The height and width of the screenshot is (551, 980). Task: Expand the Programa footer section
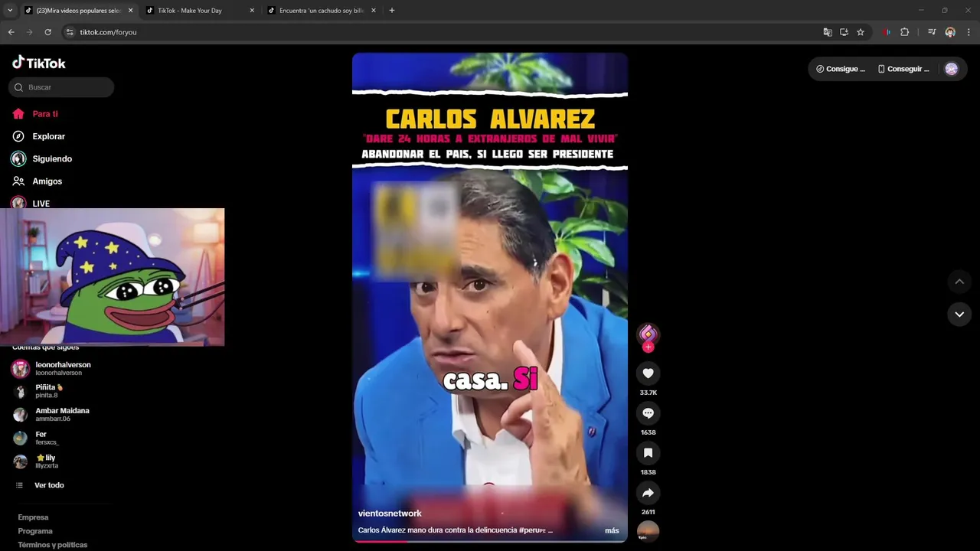tap(35, 531)
